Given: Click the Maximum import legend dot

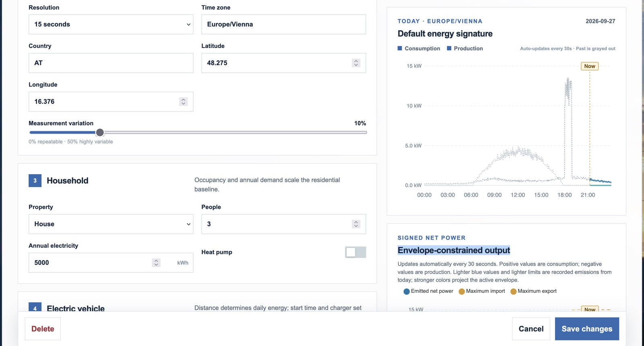Looking at the screenshot, I should click(462, 291).
